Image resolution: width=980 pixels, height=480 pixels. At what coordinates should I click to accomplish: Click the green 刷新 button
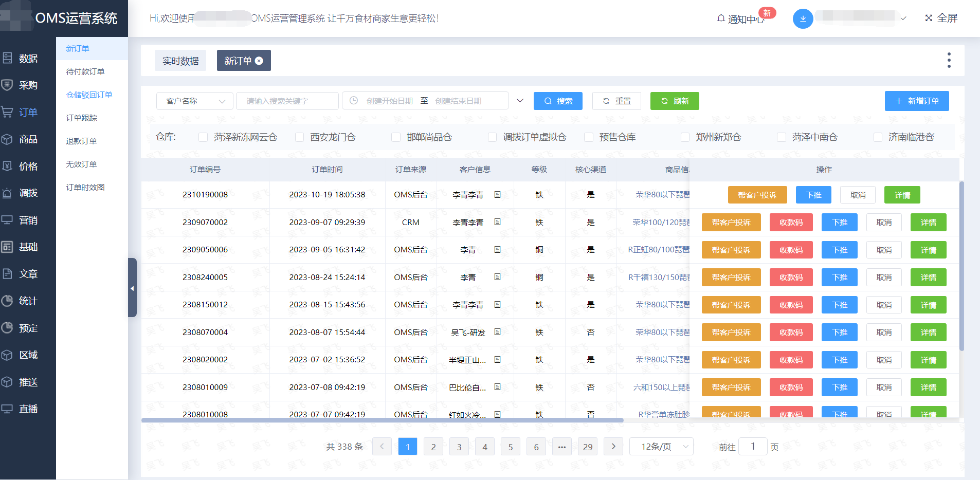click(675, 101)
